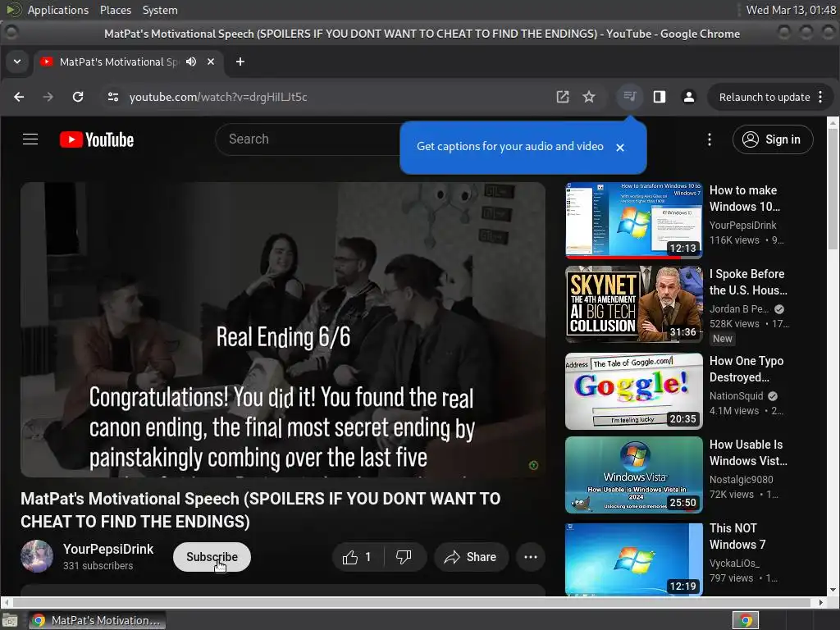Screen dimensions: 840x630
Task: Reload the current page
Action: (x=78, y=97)
